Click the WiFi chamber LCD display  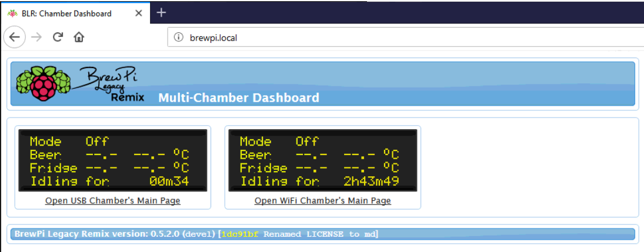pos(323,160)
